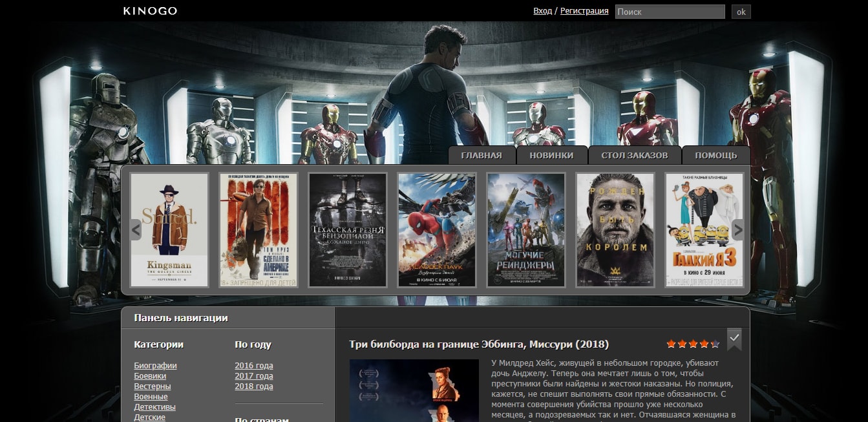Open the Три билборда movie title
This screenshot has width=868, height=422.
point(478,344)
